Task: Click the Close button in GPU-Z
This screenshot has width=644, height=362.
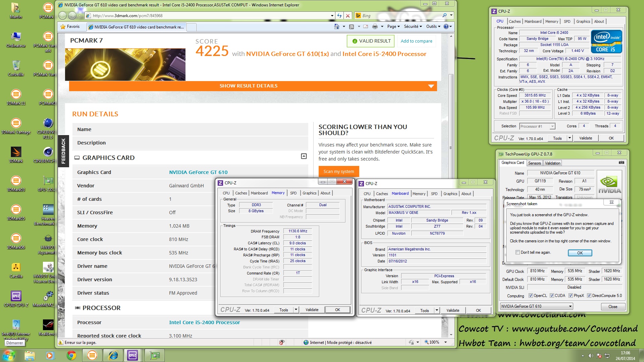Action: [x=613, y=307]
